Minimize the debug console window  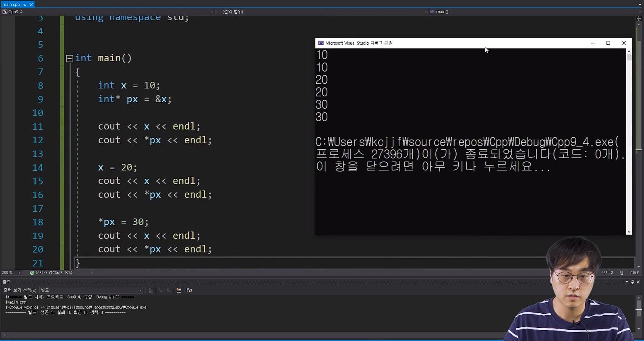(593, 43)
